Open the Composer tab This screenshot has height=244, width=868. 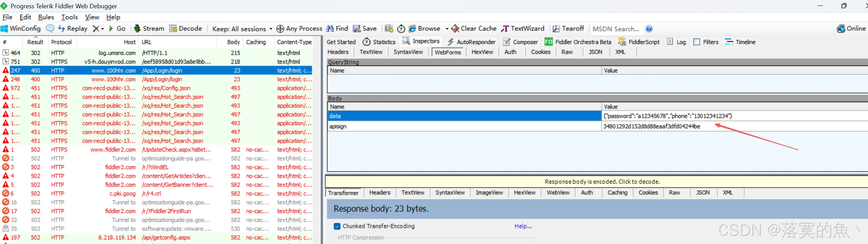point(520,42)
